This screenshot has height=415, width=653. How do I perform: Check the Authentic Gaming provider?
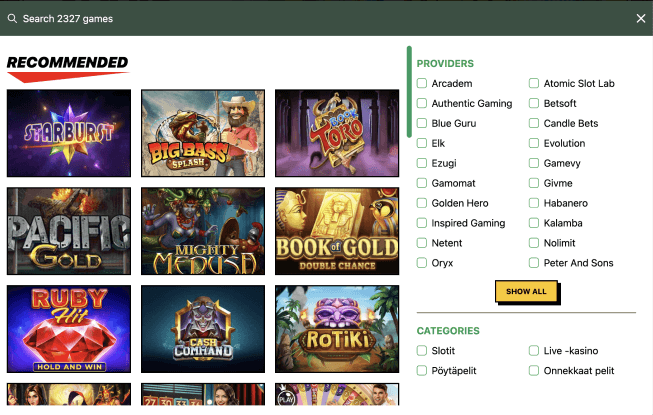pos(422,103)
